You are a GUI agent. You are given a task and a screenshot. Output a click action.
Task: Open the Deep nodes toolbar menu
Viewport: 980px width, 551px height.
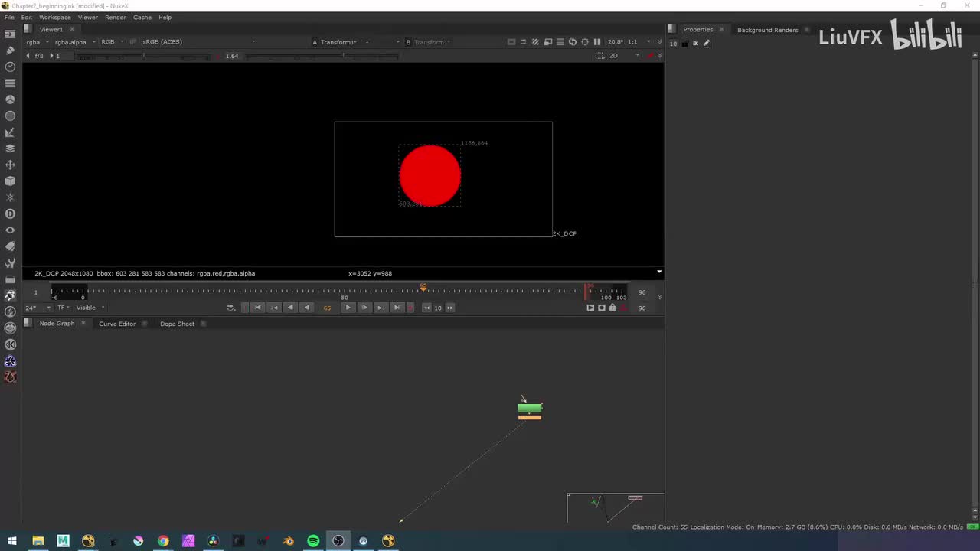tap(10, 214)
